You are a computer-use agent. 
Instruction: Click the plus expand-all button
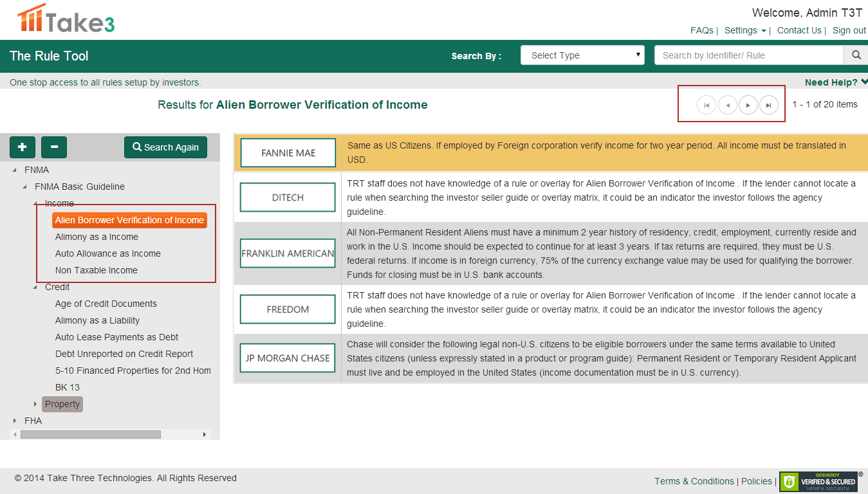pos(23,147)
